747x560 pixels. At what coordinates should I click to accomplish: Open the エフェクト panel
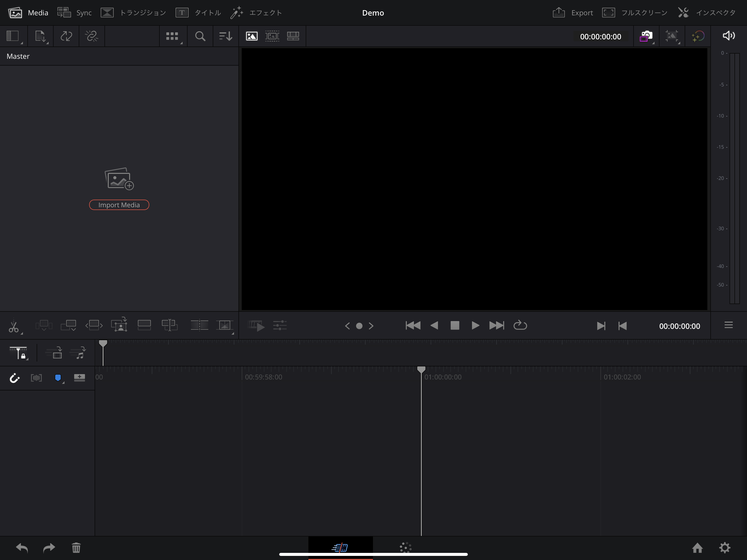pos(256,13)
